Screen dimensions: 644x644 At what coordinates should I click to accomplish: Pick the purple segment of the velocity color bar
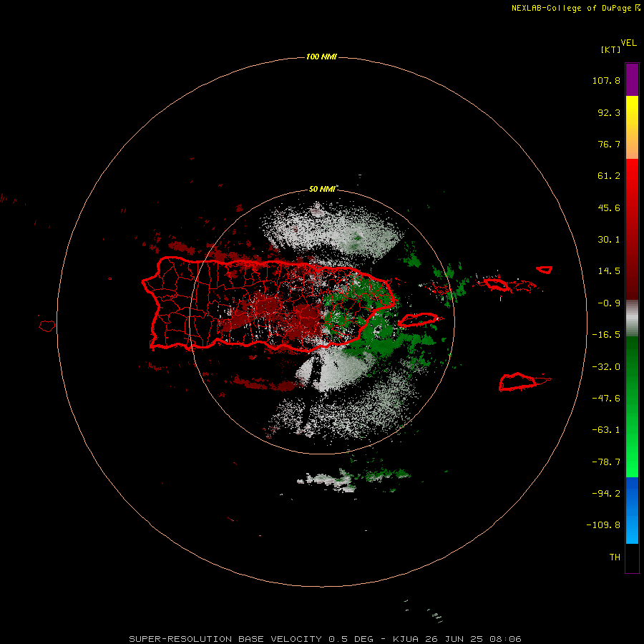[632, 79]
